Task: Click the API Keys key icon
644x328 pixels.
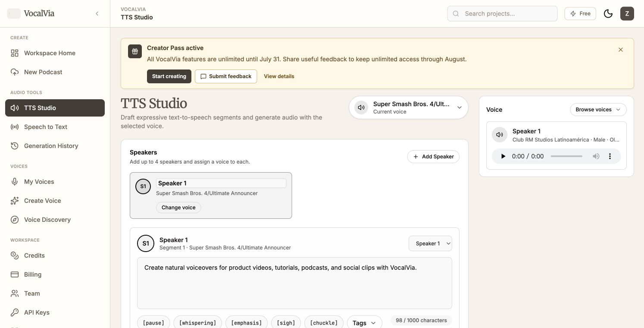Action: coord(15,312)
